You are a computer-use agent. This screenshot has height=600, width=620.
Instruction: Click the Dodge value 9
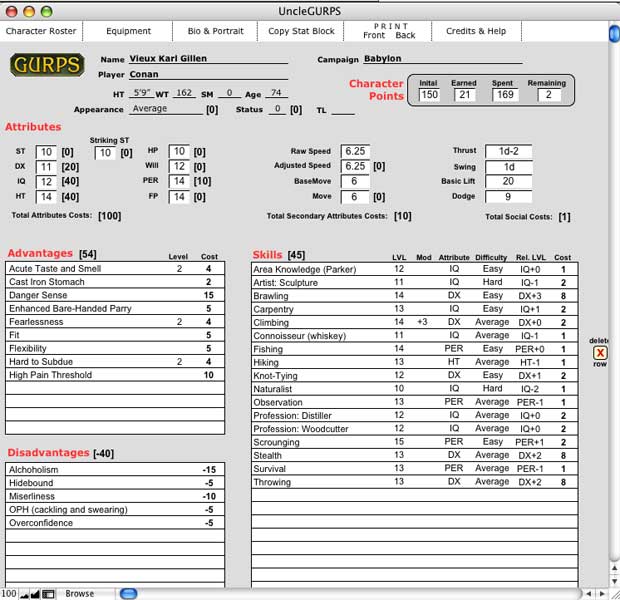(508, 197)
